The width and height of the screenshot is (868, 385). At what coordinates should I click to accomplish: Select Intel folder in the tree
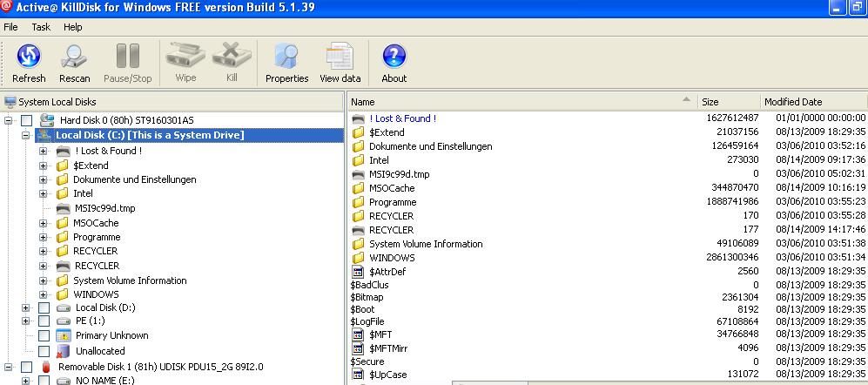pos(83,193)
